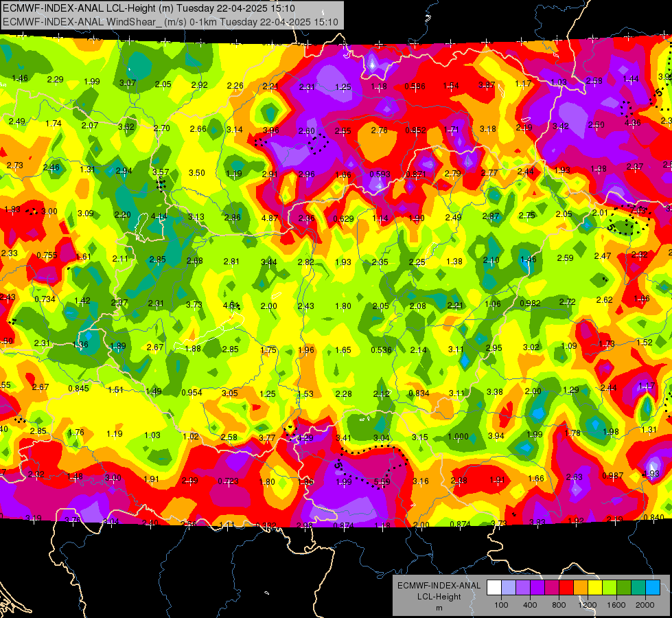The image size is (672, 618).
Task: Click the wind shear value '0.954'
Action: click(x=192, y=392)
